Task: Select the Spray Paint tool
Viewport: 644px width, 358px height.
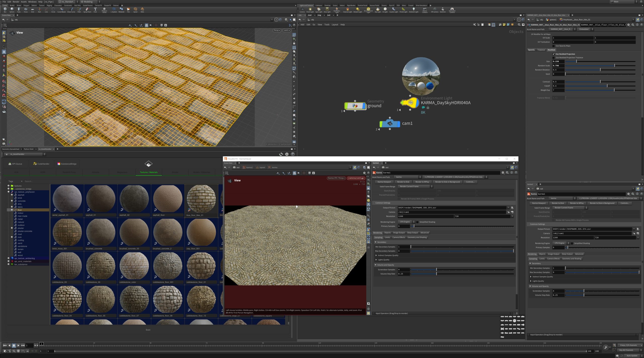Action: 87,10
